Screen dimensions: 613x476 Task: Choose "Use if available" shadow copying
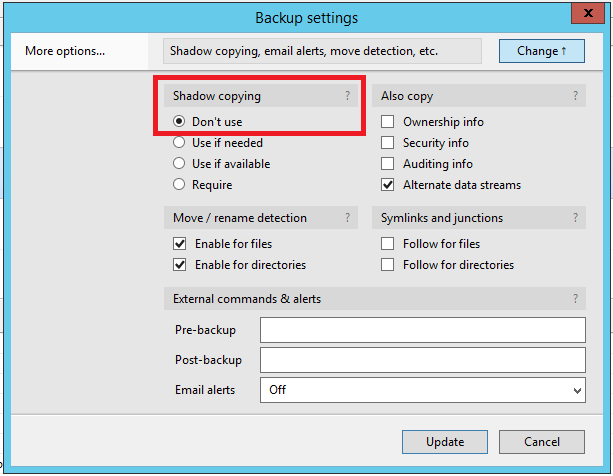tap(180, 164)
